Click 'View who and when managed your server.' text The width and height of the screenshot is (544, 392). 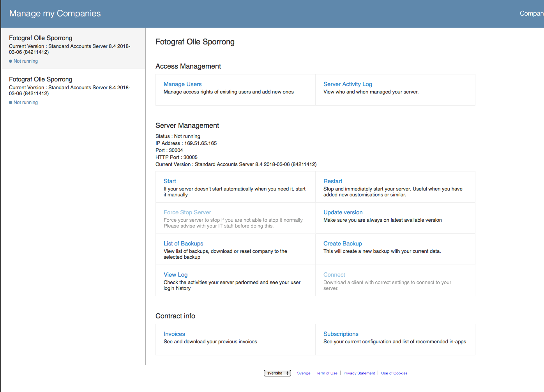tap(371, 92)
